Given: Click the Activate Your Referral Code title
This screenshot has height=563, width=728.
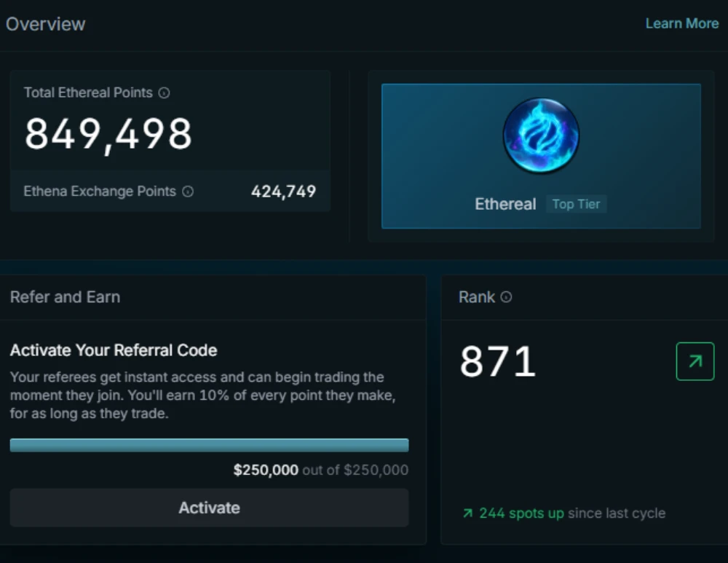Looking at the screenshot, I should tap(114, 350).
